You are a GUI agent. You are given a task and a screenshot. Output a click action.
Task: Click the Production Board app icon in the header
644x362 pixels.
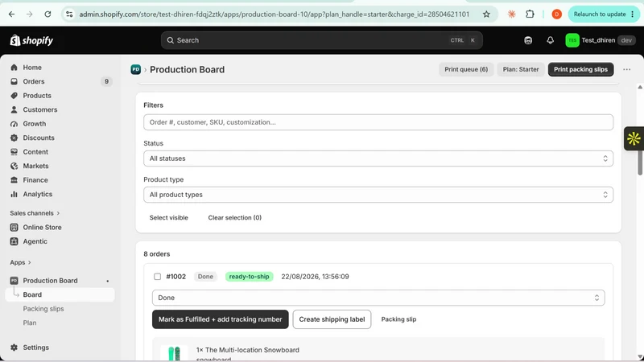pyautogui.click(x=135, y=69)
